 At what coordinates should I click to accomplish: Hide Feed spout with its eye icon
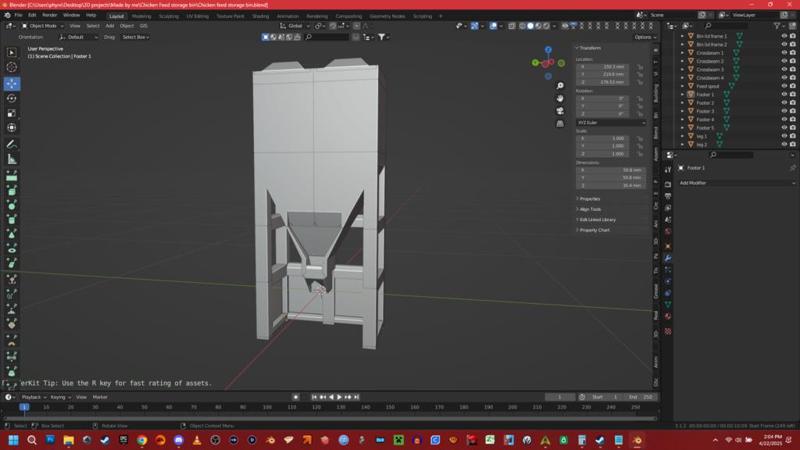784,86
